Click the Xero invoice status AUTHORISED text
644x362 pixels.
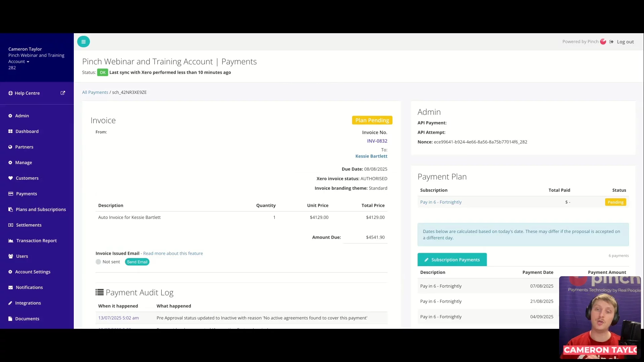click(x=374, y=179)
